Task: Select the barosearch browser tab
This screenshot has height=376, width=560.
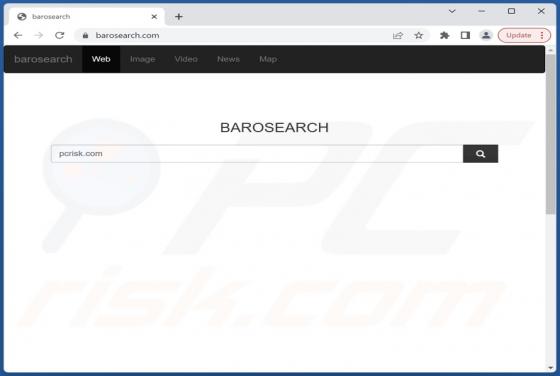Action: [x=87, y=17]
